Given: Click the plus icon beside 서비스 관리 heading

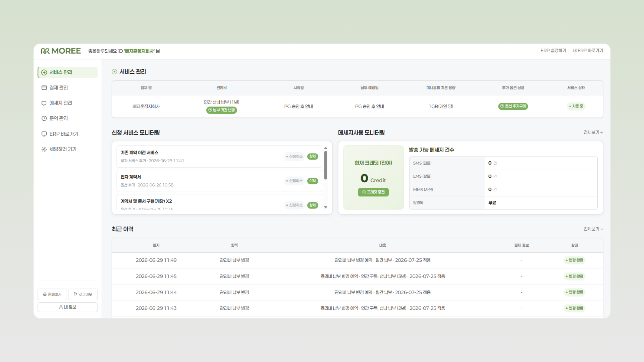Looking at the screenshot, I should [x=114, y=72].
